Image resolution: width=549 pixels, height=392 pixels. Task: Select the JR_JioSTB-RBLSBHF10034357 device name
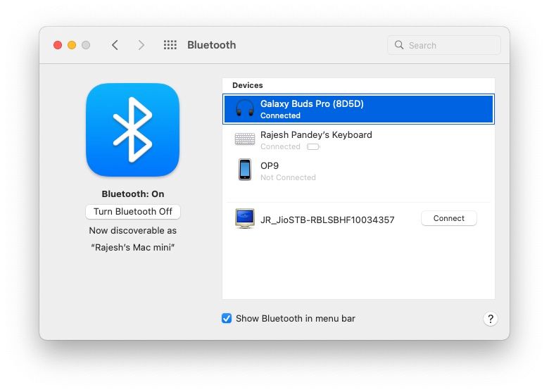point(327,220)
